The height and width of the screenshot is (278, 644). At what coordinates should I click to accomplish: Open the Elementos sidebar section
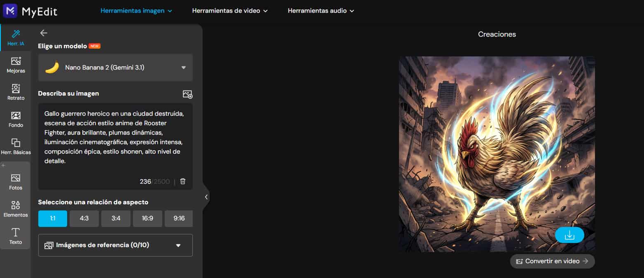(16, 209)
